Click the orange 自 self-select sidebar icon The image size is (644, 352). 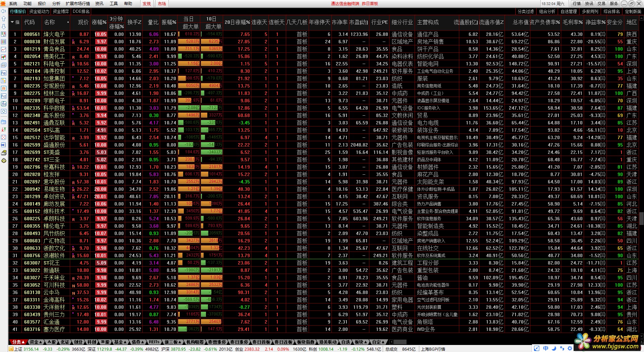coord(4,88)
